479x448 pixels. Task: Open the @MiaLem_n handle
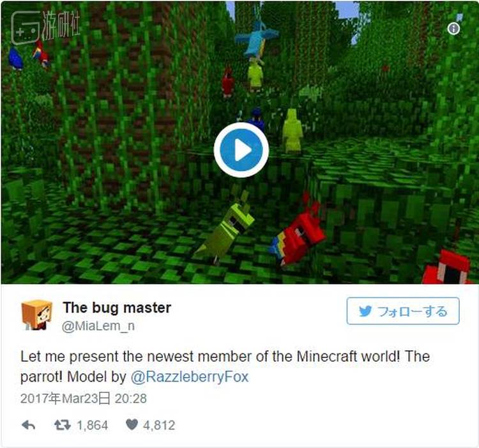[98, 326]
